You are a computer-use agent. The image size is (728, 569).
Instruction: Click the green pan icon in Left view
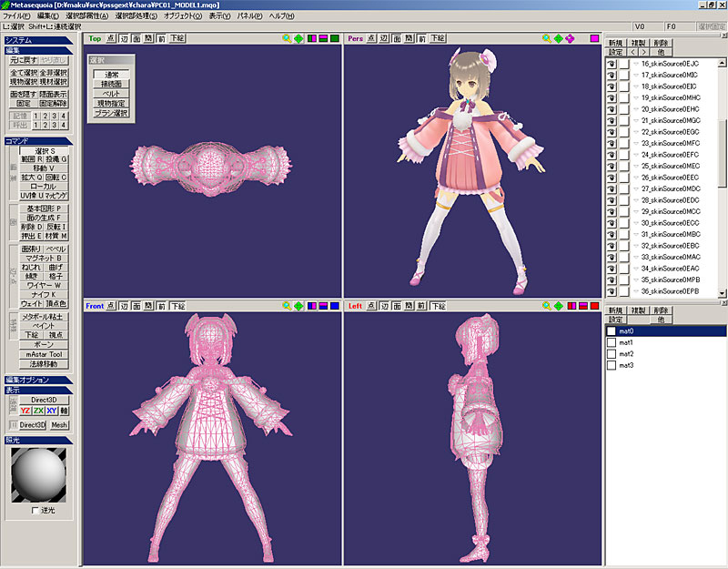[559, 306]
